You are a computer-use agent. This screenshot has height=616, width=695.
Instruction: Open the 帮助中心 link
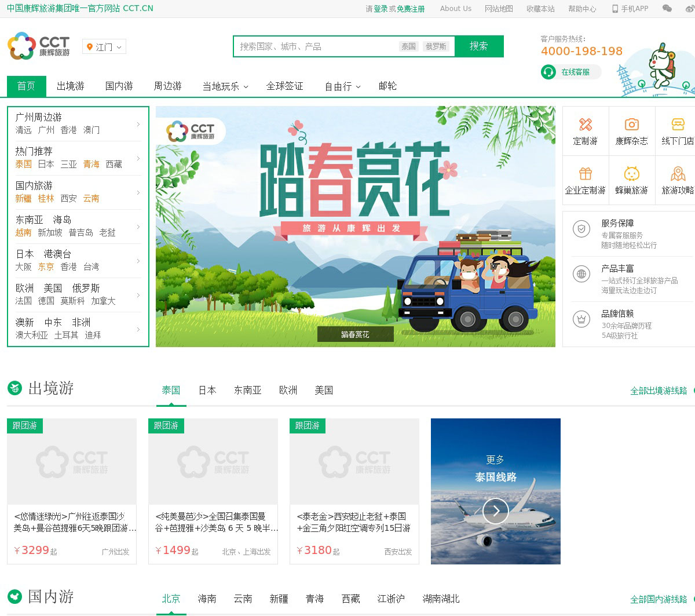(582, 9)
